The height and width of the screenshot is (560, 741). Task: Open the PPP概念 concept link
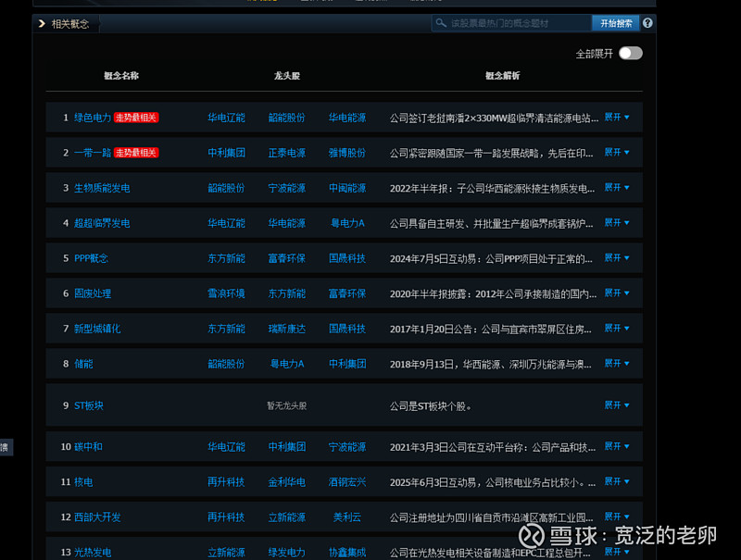click(91, 258)
